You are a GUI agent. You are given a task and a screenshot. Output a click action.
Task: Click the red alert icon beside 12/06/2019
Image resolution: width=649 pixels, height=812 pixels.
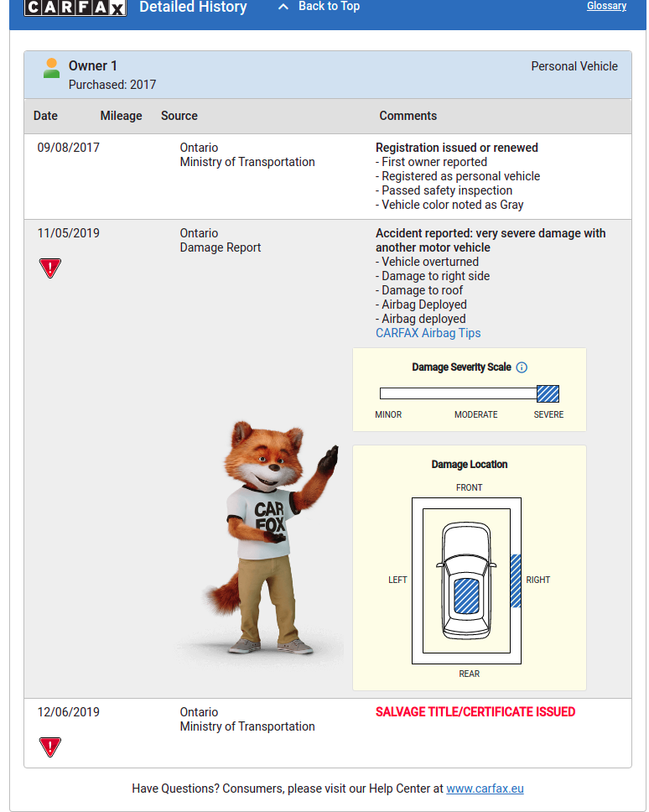(x=50, y=747)
